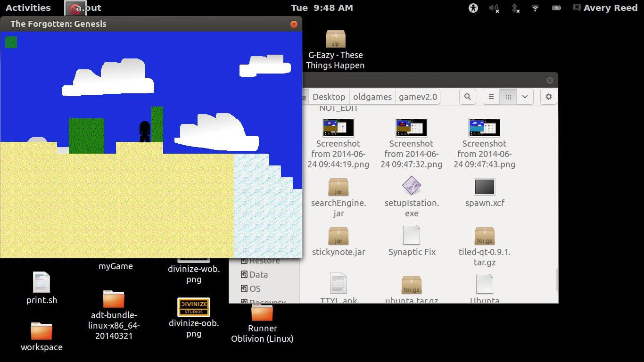Select the setupIstation.exe file icon

[411, 186]
